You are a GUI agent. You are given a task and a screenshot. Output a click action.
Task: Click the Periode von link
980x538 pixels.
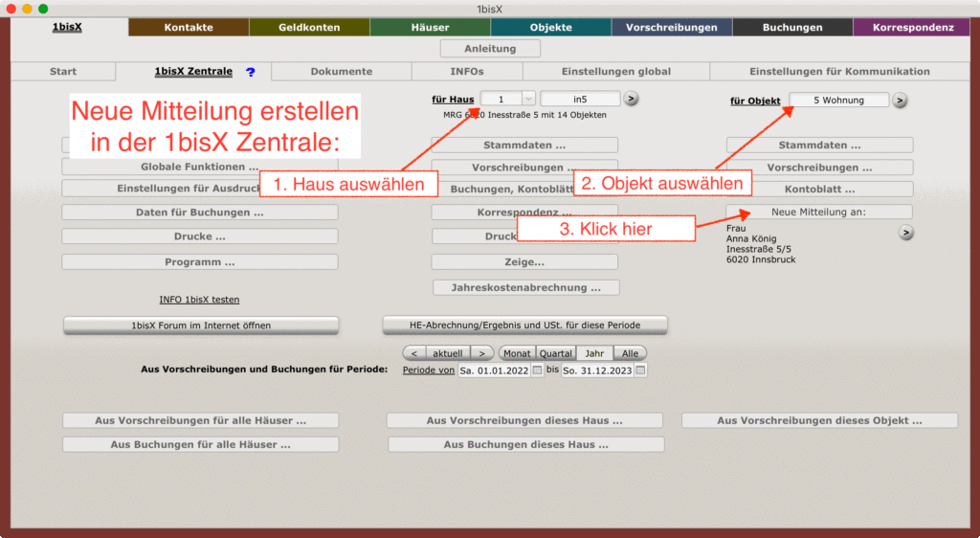click(x=428, y=370)
